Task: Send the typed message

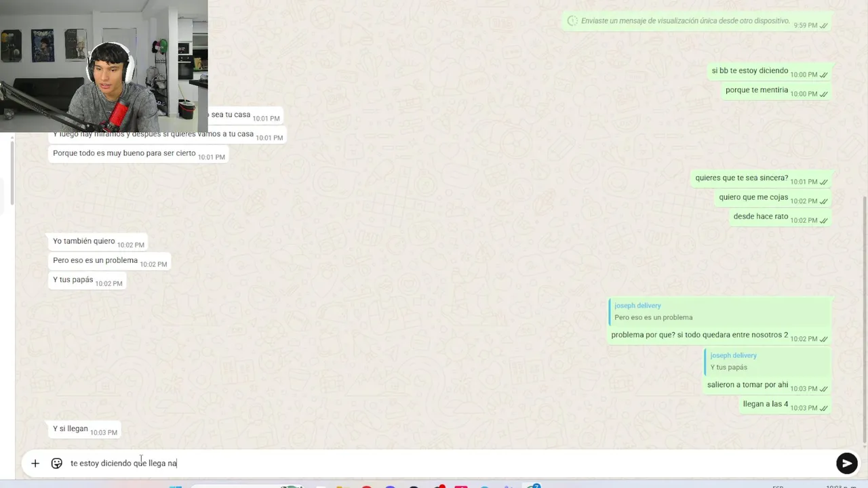Action: tap(846, 463)
